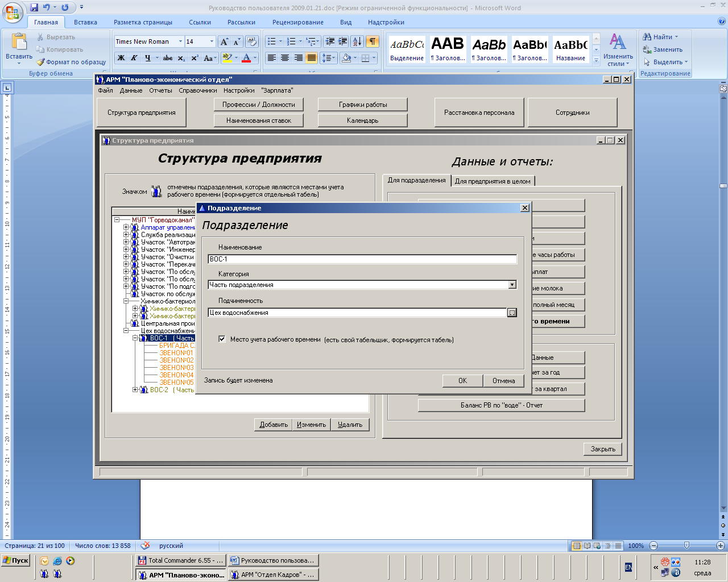Click the numbered list icon
The width and height of the screenshot is (728, 582).
[291, 41]
